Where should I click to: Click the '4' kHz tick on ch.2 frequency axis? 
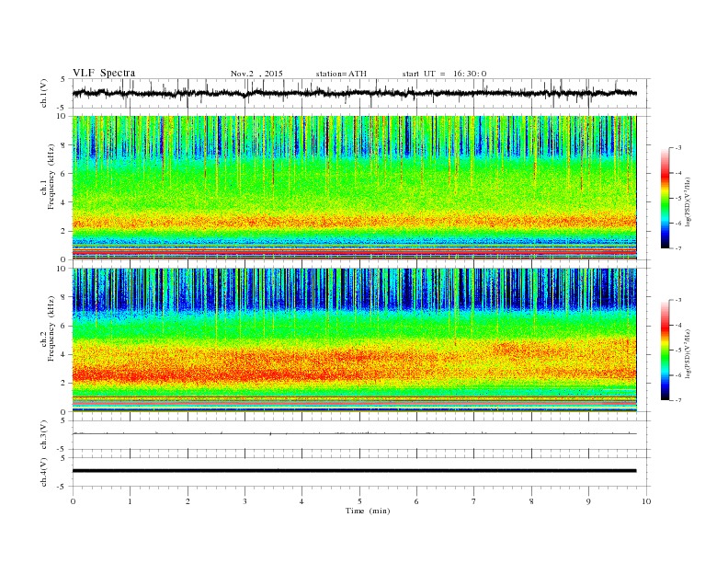click(x=64, y=355)
